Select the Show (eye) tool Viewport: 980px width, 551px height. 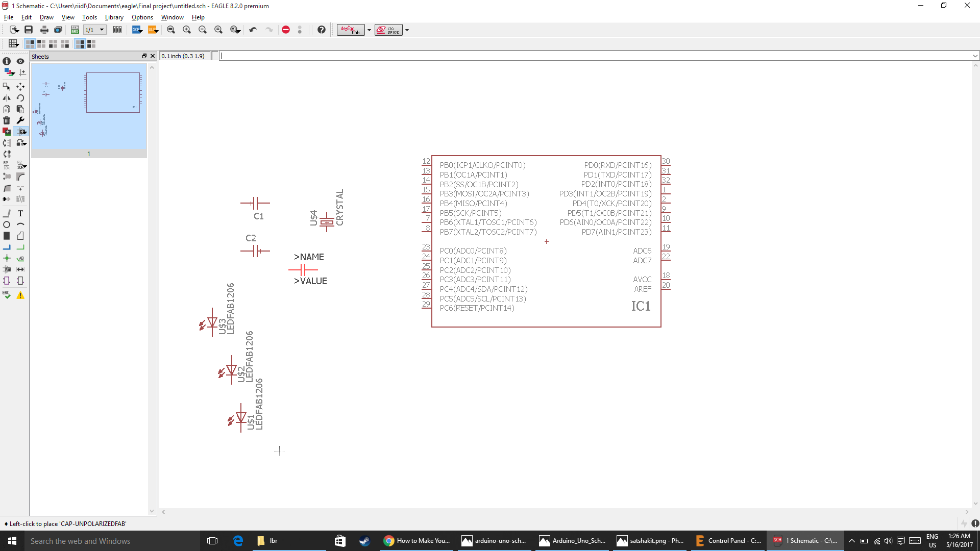[20, 61]
